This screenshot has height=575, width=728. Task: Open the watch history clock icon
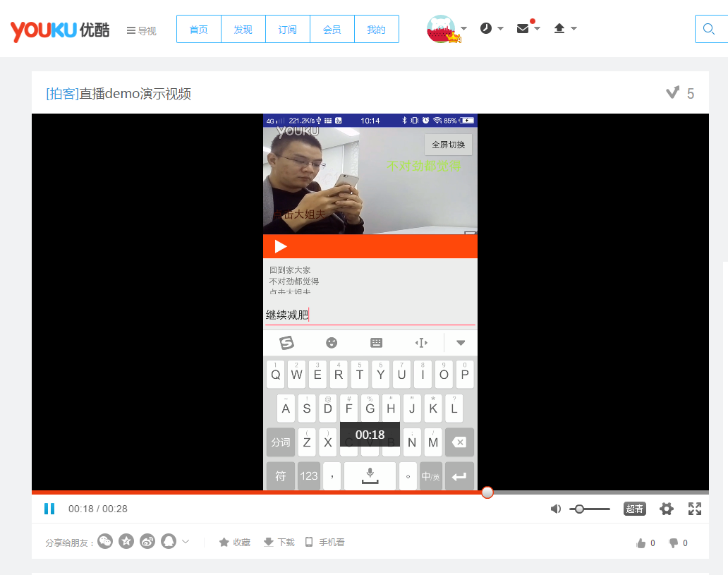[485, 28]
